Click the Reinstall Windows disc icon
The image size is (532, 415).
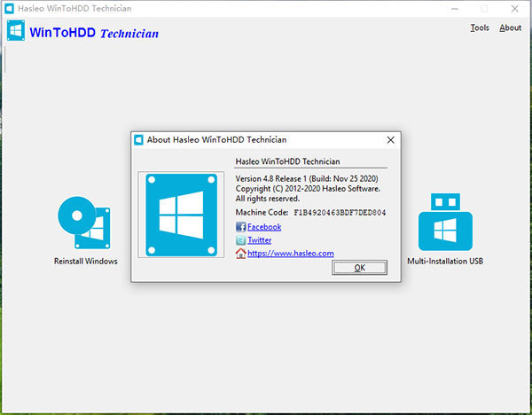click(x=84, y=223)
